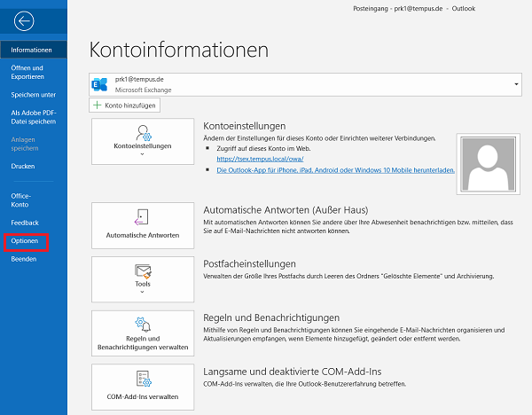Click the Posteingang window title text
This screenshot has width=532, height=415.
click(x=414, y=9)
